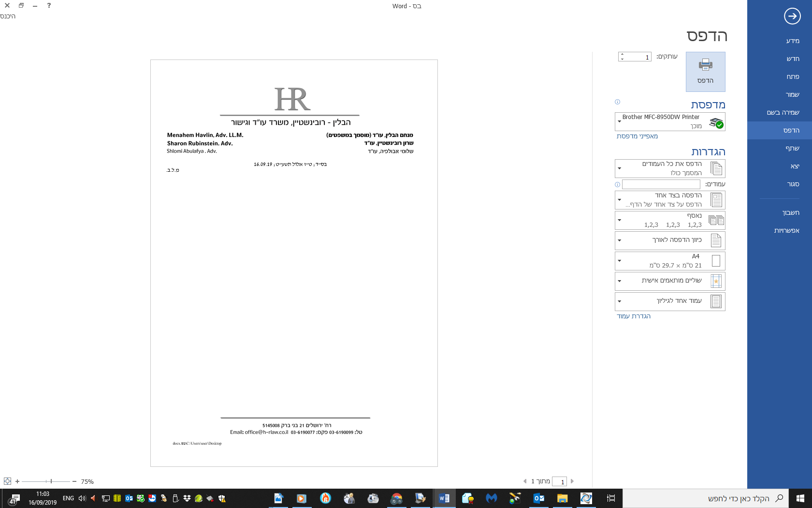Viewport: 812px width, 508px height.
Task: Open Outlook from the taskbar
Action: tap(538, 498)
